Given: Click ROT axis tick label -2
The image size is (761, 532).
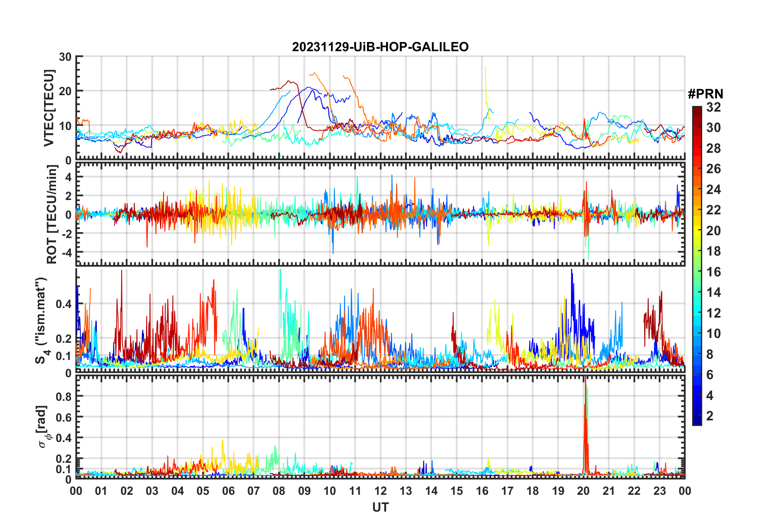Looking at the screenshot, I should 67,233.
